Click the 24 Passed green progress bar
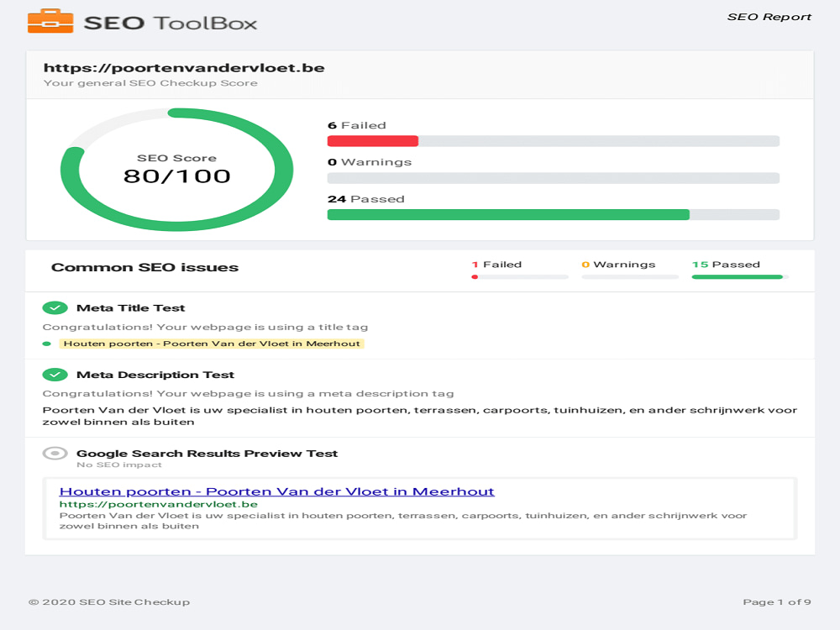The width and height of the screenshot is (840, 630). point(554,215)
